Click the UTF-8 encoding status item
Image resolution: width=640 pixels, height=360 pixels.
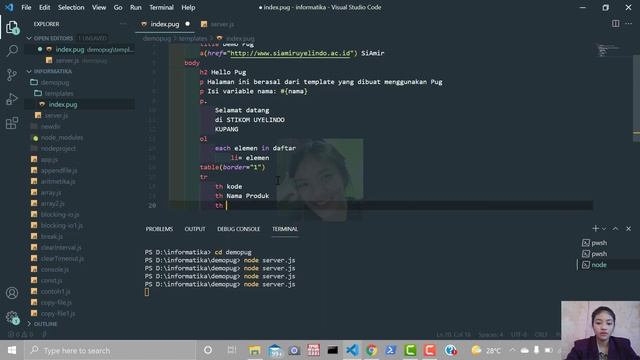pos(519,334)
